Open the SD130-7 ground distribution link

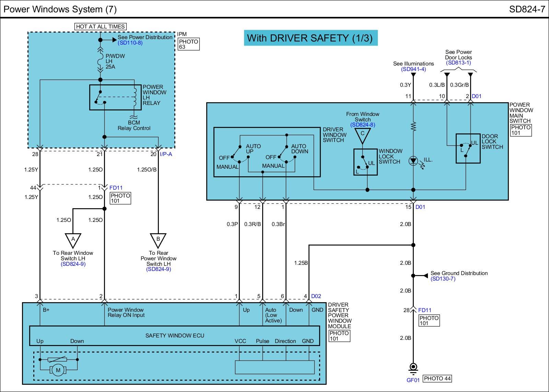443,279
